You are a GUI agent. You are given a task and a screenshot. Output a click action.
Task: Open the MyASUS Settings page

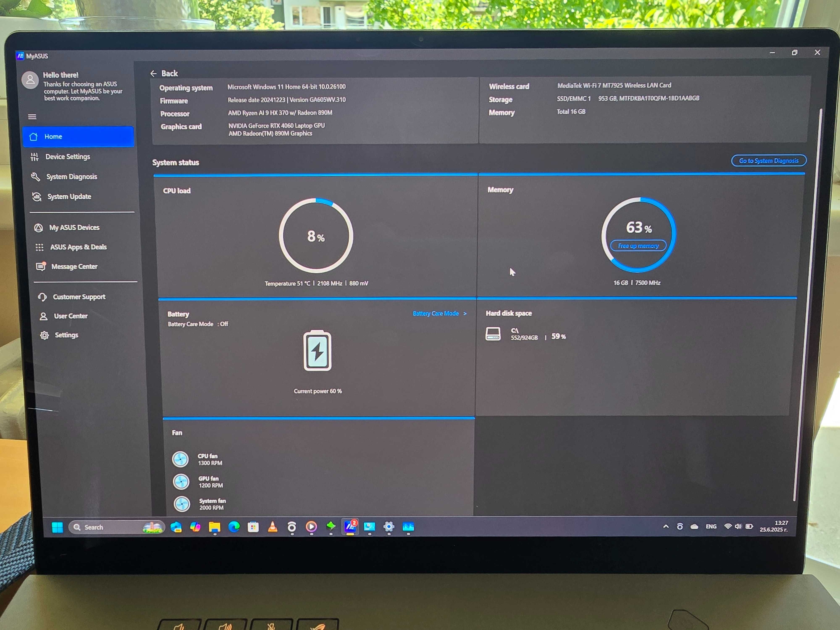[66, 335]
